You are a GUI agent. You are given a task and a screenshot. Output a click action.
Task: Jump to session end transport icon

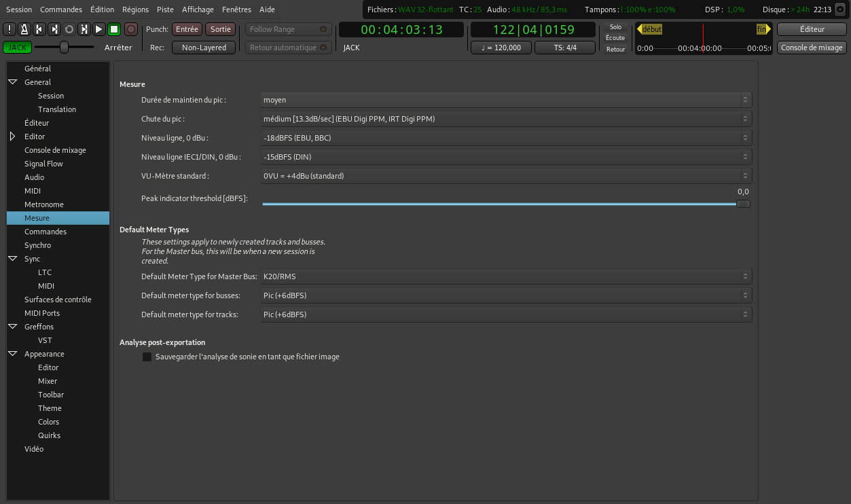[x=54, y=29]
